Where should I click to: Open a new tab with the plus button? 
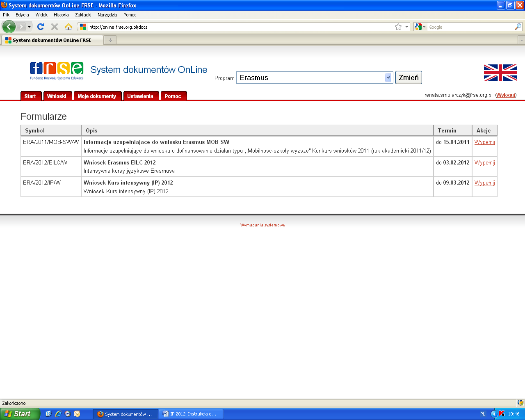(110, 40)
